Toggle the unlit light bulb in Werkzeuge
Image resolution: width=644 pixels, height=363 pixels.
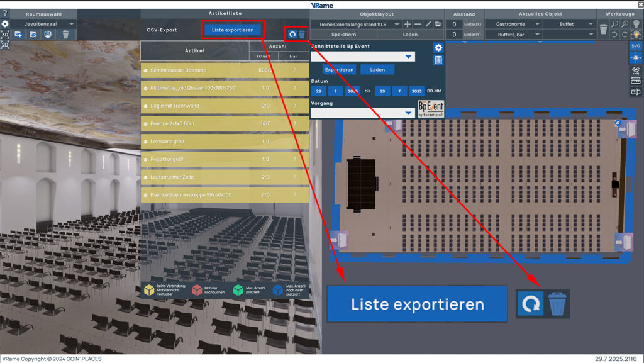click(636, 25)
